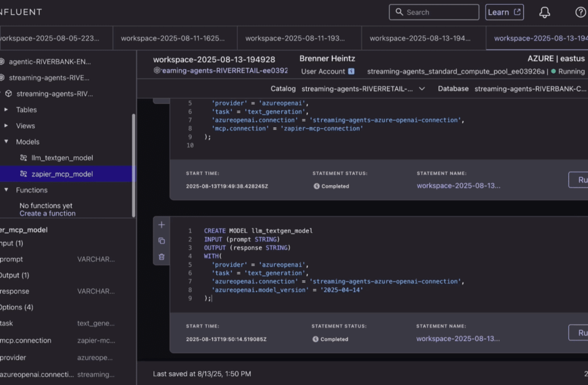588x385 pixels.
Task: Open the Learn external link button
Action: pos(504,12)
